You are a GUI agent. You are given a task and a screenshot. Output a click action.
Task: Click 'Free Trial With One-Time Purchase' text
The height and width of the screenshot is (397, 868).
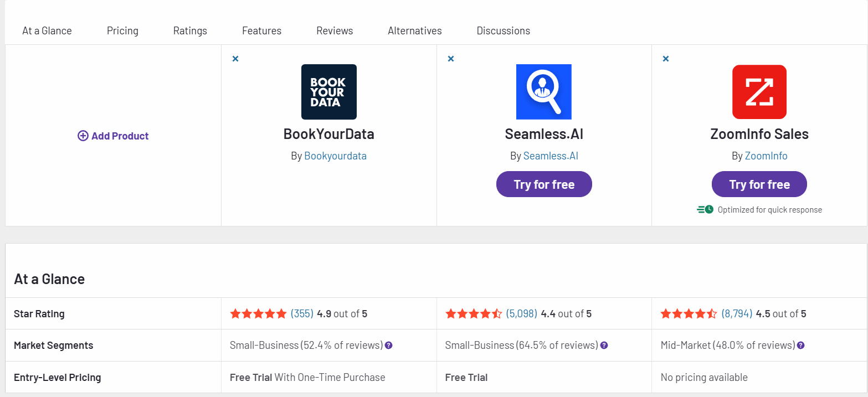307,378
